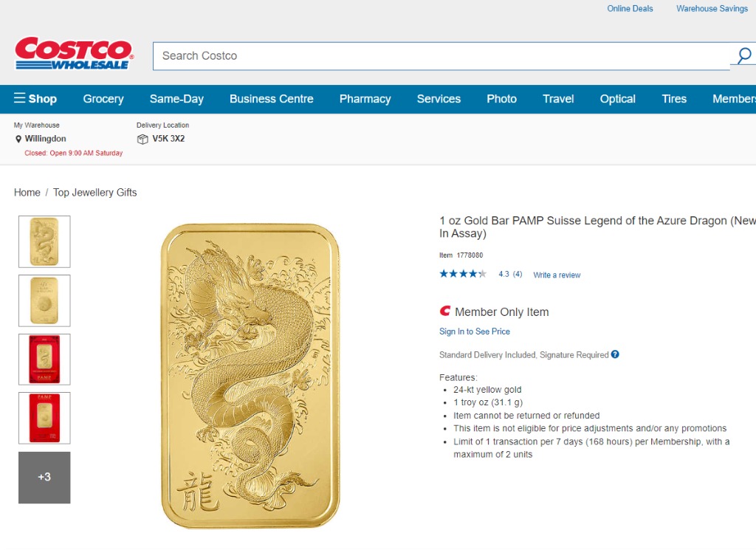756x550 pixels.
Task: Click the Write a review link
Action: pos(557,275)
